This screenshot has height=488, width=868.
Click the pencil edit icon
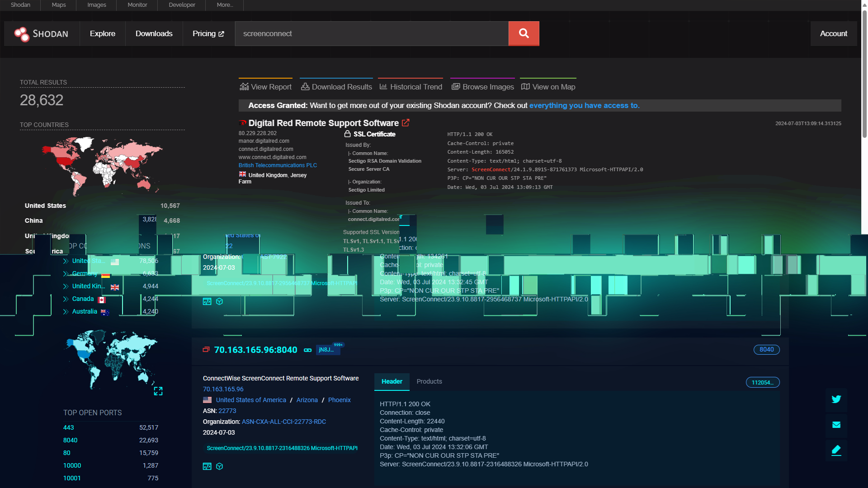click(836, 450)
